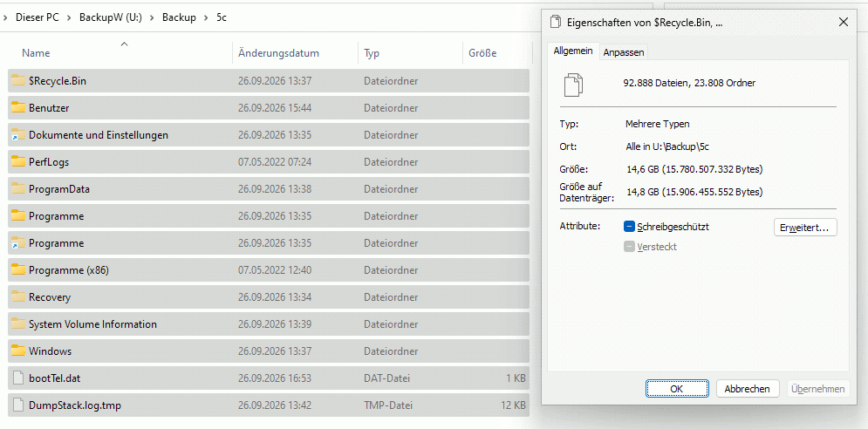The width and height of the screenshot is (868, 429).
Task: Click the date 26.09.2026 16:53
Action: point(275,378)
